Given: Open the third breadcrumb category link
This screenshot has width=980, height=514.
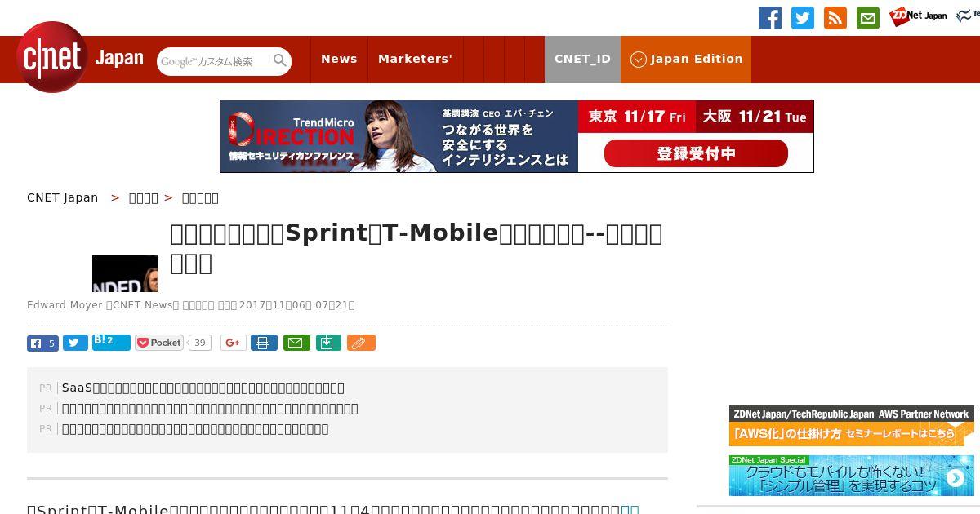Looking at the screenshot, I should tap(200, 197).
